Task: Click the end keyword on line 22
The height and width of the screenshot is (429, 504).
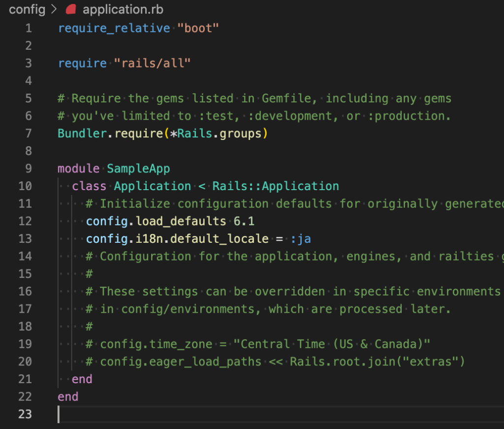Action: click(68, 397)
